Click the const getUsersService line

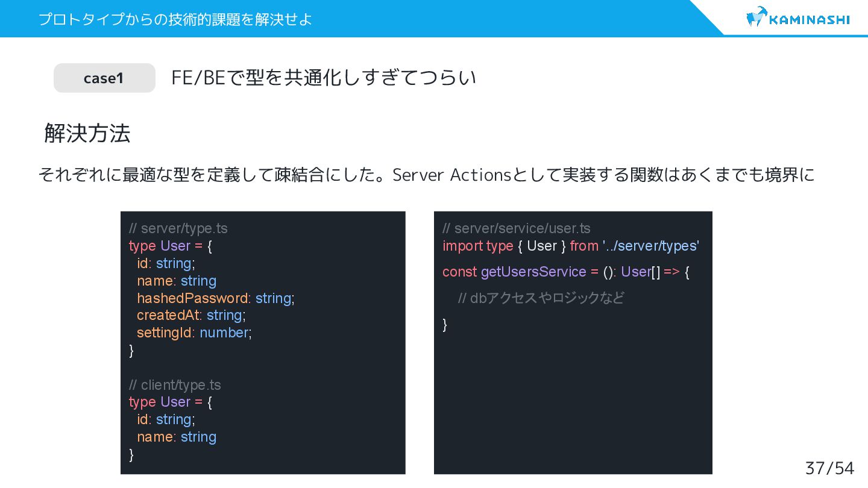click(566, 272)
